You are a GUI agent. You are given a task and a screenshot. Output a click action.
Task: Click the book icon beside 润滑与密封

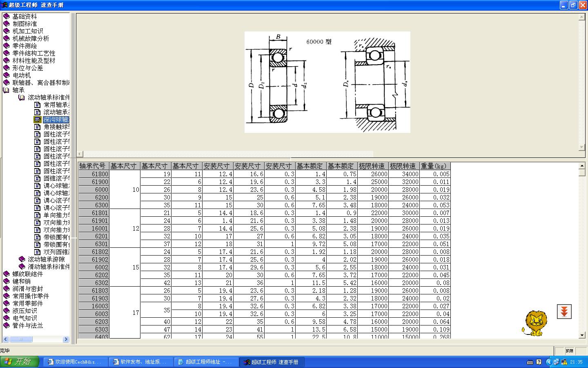(6, 289)
